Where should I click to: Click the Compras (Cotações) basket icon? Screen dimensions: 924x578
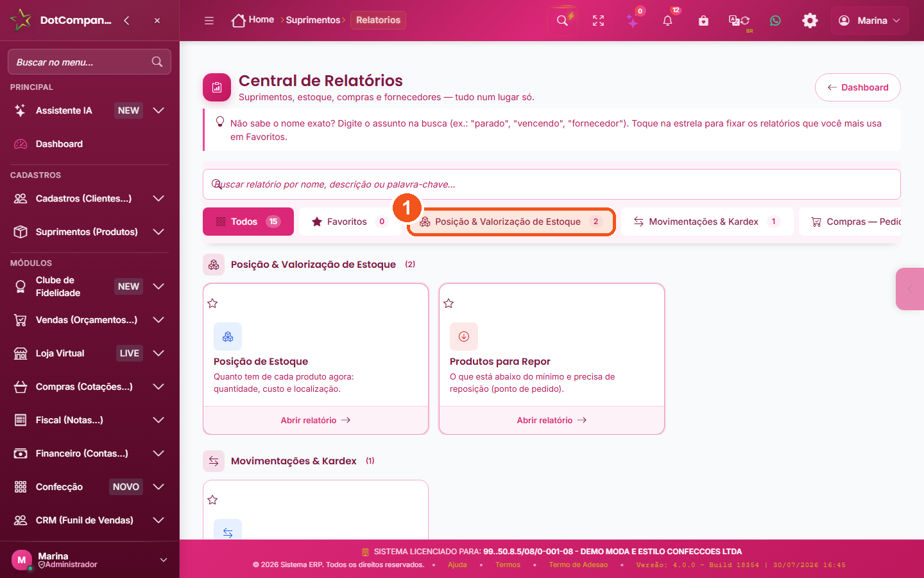point(21,387)
